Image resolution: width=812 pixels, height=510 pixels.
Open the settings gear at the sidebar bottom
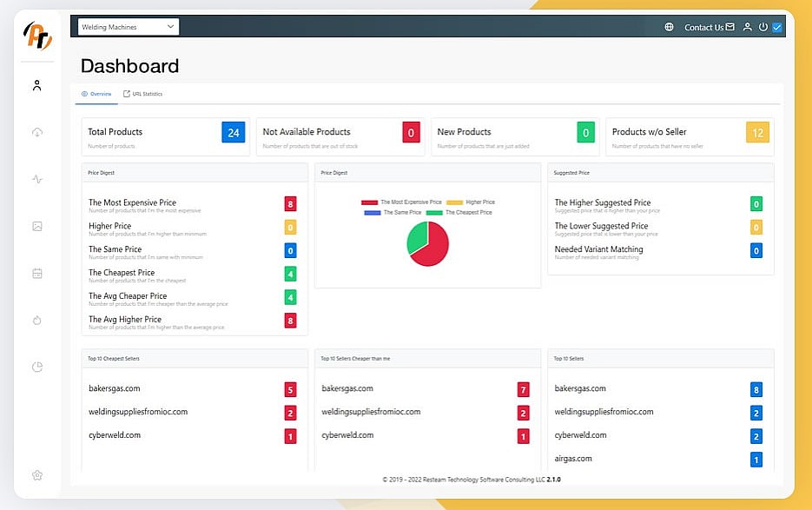[x=36, y=475]
